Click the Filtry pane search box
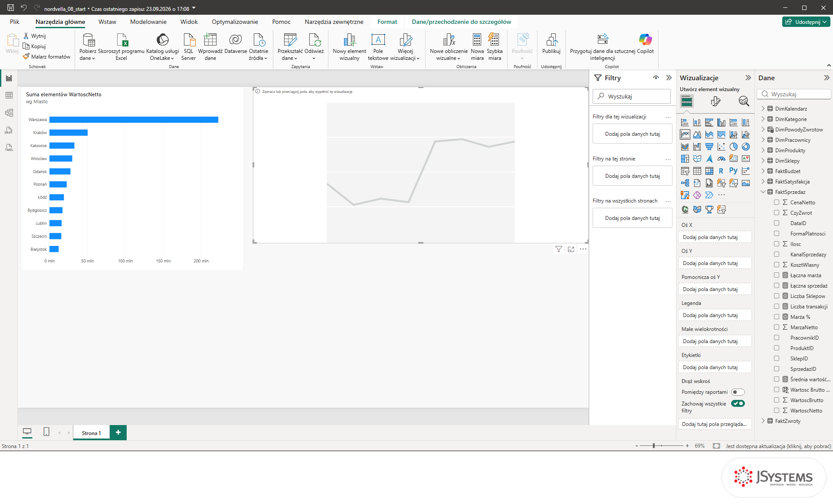 [632, 96]
